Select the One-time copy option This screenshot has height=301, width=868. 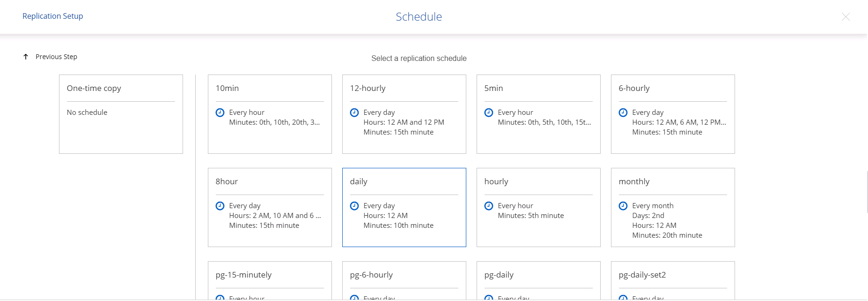tap(121, 114)
